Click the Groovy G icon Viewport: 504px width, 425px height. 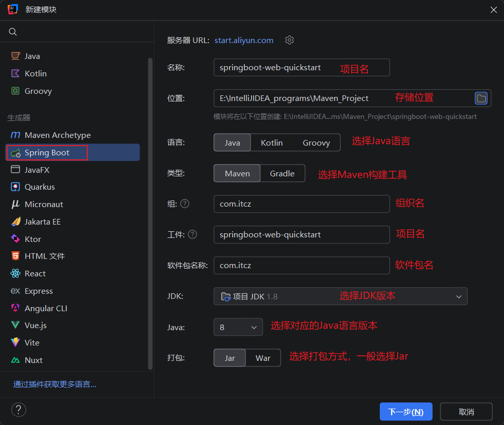(15, 91)
